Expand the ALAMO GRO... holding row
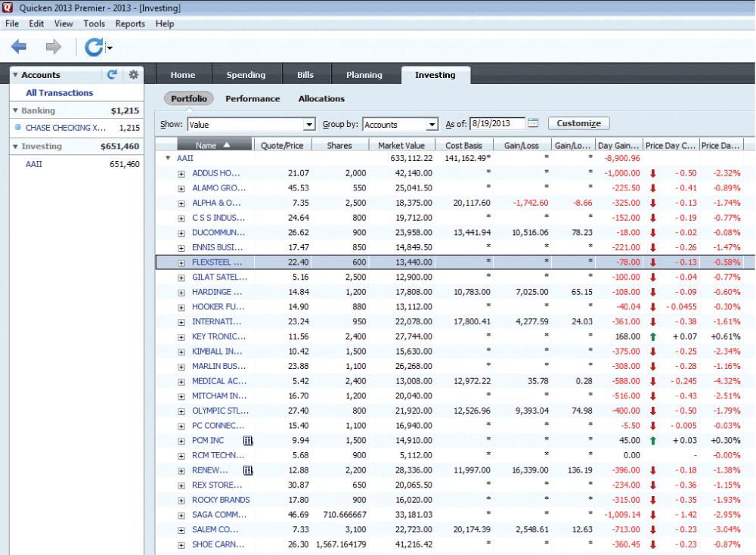 tap(181, 188)
